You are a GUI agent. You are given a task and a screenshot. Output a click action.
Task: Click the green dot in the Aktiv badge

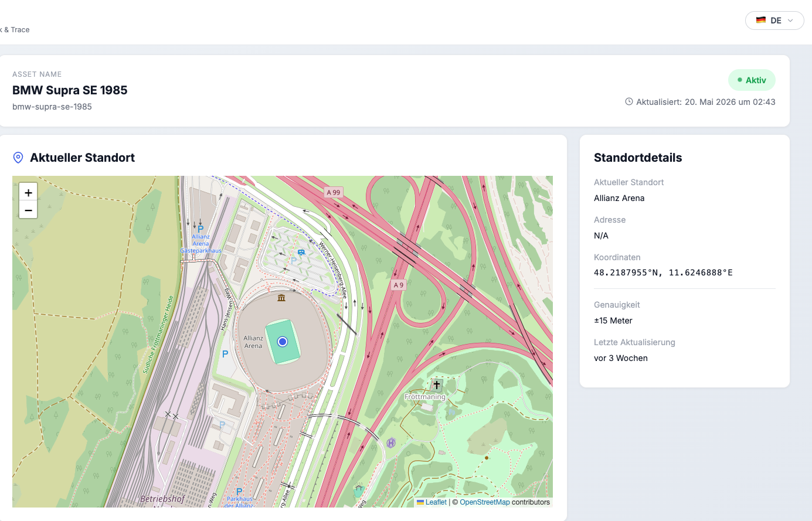click(x=740, y=80)
